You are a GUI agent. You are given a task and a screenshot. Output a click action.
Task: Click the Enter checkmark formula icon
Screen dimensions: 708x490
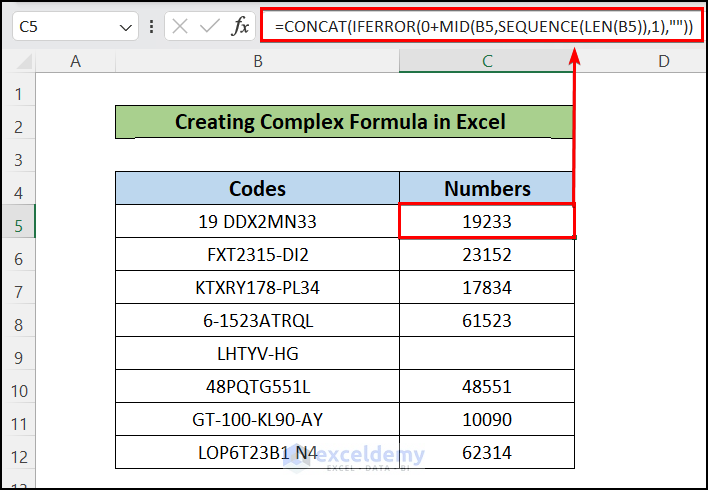[x=210, y=27]
